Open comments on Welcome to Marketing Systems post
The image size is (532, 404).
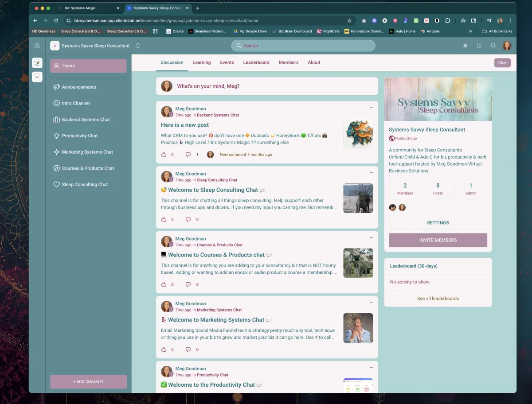(x=188, y=350)
